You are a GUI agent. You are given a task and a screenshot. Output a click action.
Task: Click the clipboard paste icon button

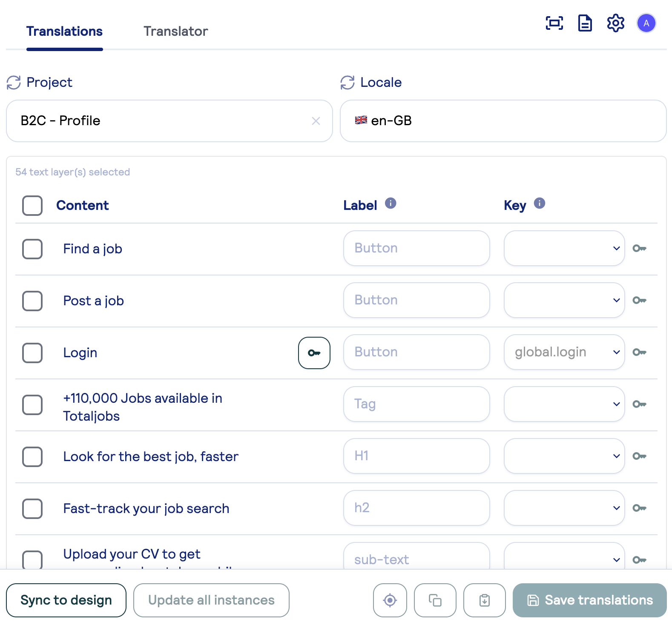click(x=485, y=600)
